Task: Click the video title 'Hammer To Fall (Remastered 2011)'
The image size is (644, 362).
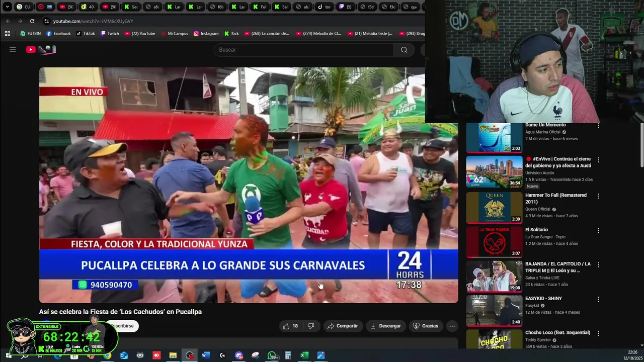Action: point(556,198)
